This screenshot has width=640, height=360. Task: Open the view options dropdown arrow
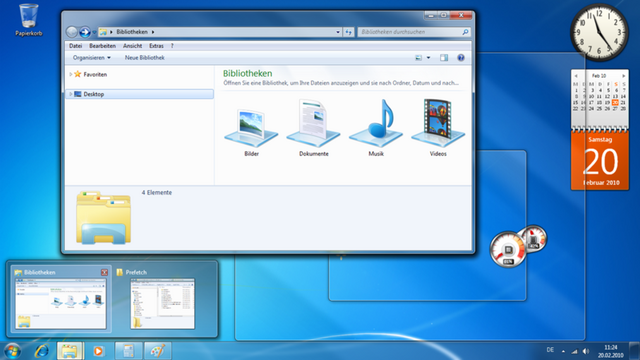429,58
